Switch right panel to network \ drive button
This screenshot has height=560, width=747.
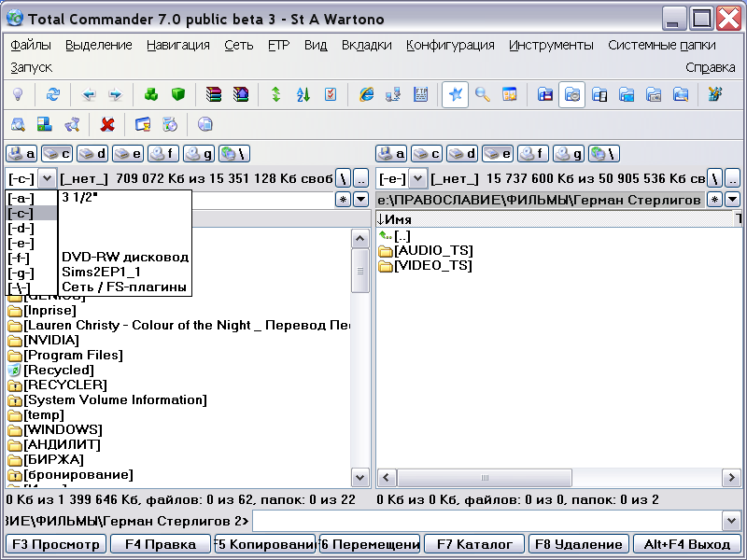click(x=604, y=154)
